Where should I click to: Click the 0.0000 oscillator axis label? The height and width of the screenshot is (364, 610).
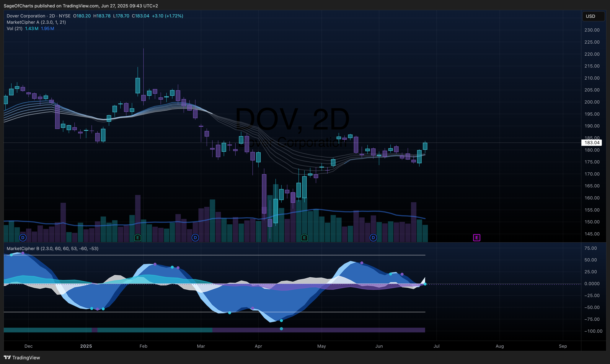click(x=592, y=283)
